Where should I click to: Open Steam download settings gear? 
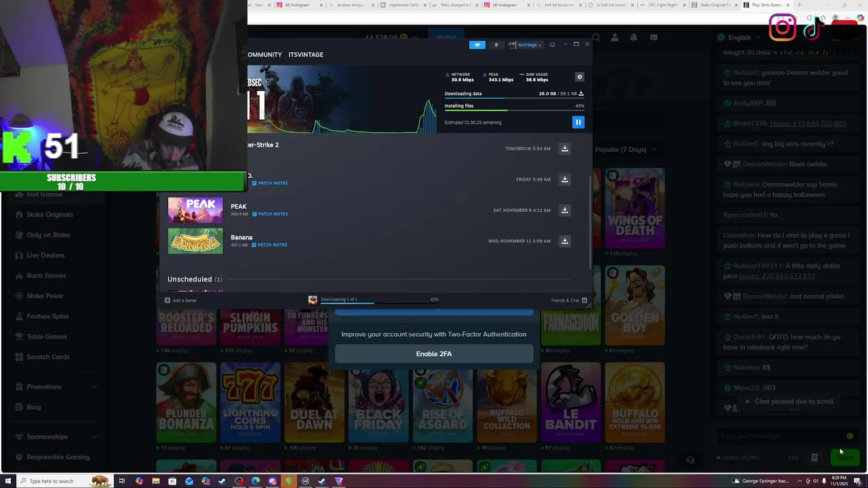pos(579,77)
